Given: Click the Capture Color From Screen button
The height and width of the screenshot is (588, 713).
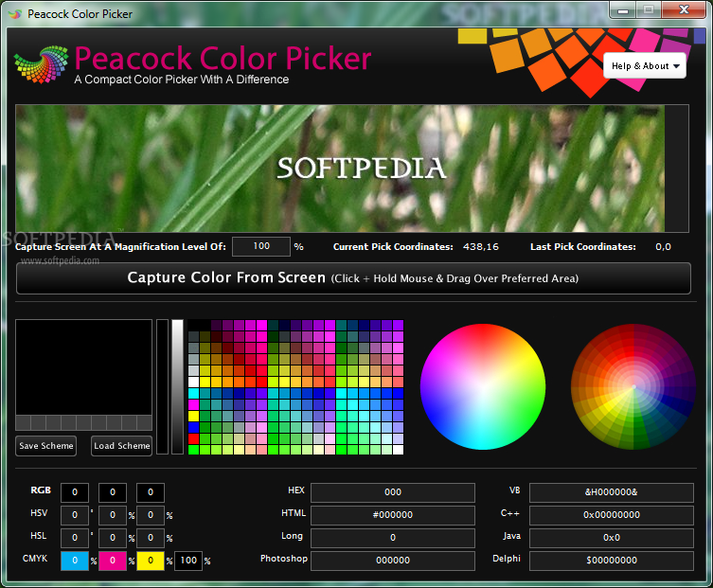Looking at the screenshot, I should click(353, 277).
